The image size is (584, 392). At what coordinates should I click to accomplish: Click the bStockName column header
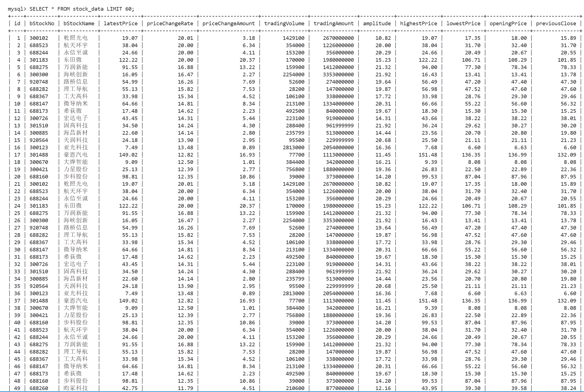79,24
